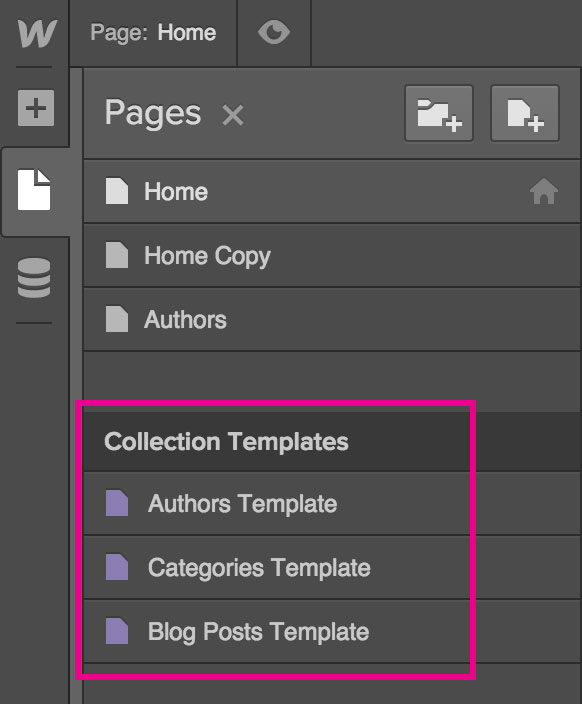
Task: Click the purple Blog Posts Template icon
Action: (x=117, y=631)
